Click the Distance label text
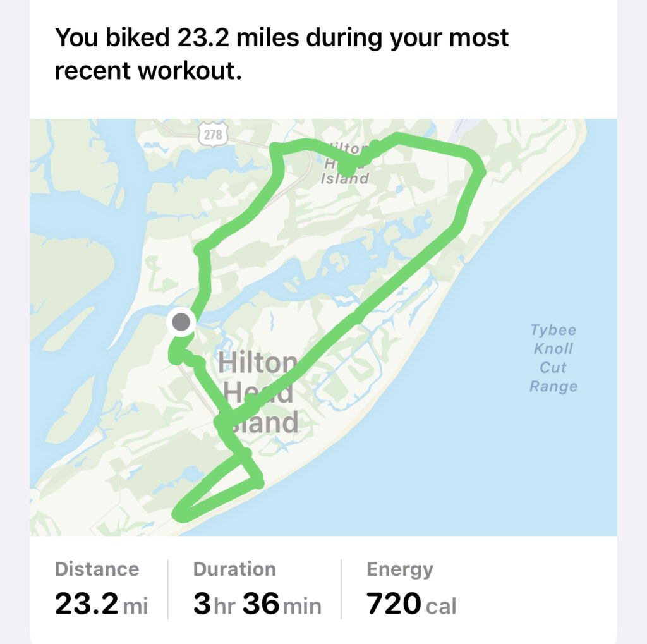The height and width of the screenshot is (644, 647). pyautogui.click(x=97, y=569)
